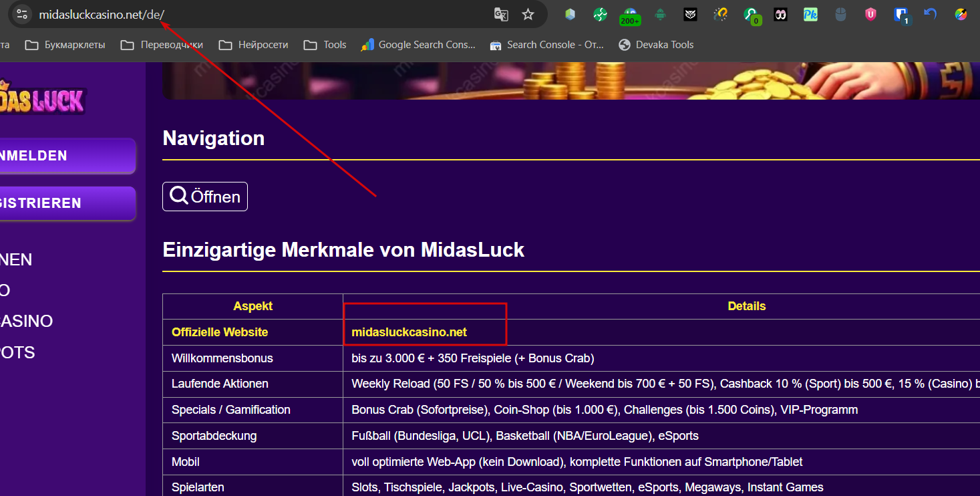The width and height of the screenshot is (980, 496).
Task: Click the blue undo arrow extension
Action: 931,14
